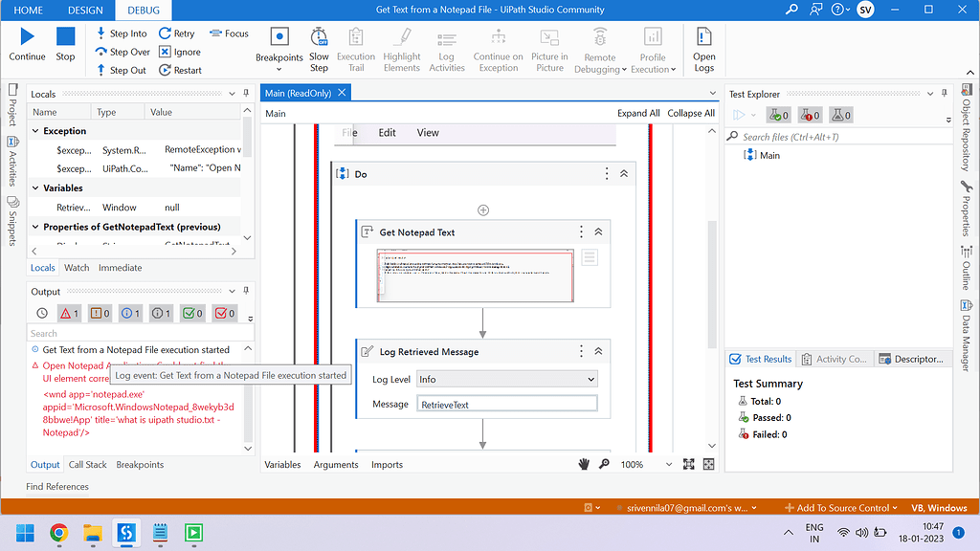Open the Log Level dropdown showing Info
Viewport: 980px width, 551px height.
pyautogui.click(x=507, y=380)
